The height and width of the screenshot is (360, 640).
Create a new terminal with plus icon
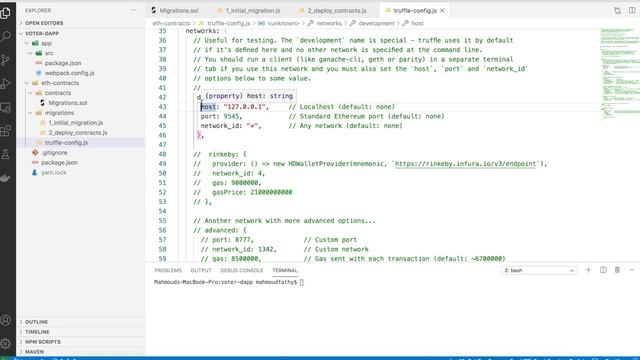(x=588, y=270)
